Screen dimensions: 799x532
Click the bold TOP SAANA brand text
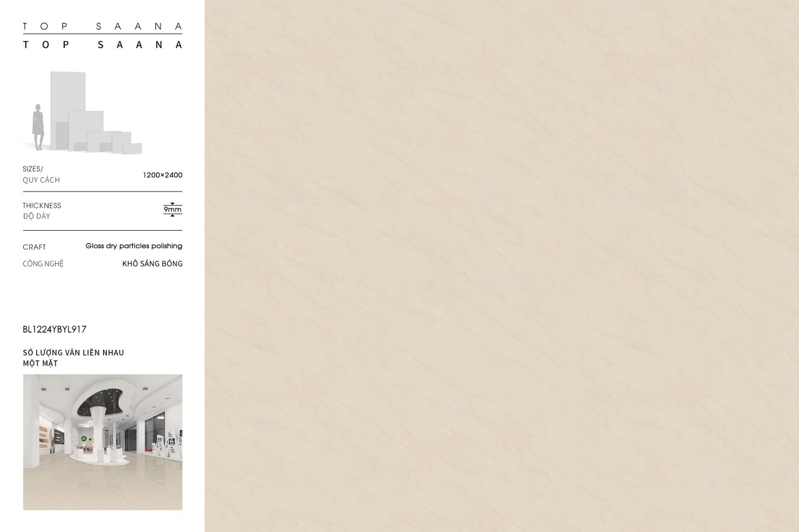pyautogui.click(x=102, y=45)
